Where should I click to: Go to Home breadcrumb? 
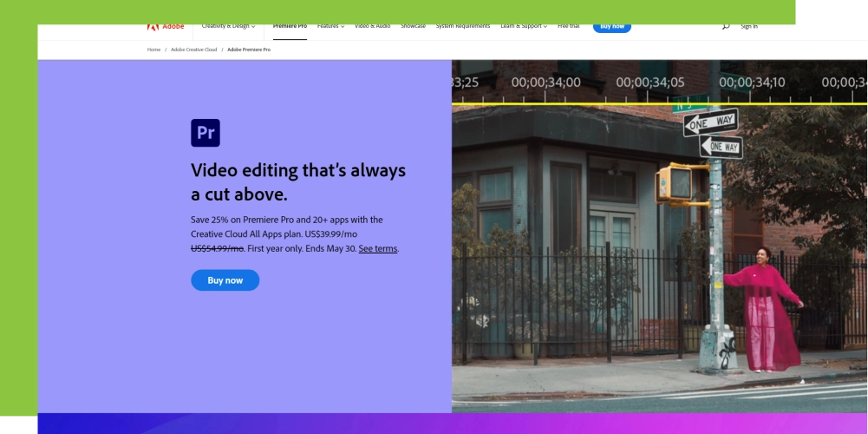tap(153, 49)
